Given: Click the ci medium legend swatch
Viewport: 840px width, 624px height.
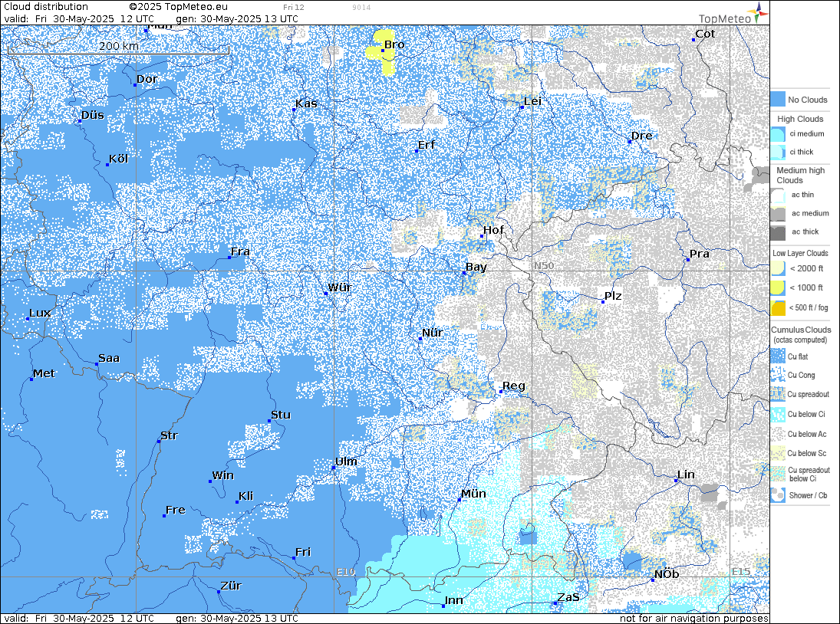Looking at the screenshot, I should point(778,134).
